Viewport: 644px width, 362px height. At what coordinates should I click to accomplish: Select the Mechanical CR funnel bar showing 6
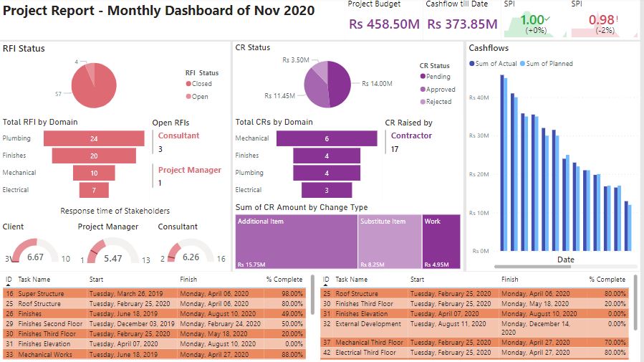coord(327,138)
